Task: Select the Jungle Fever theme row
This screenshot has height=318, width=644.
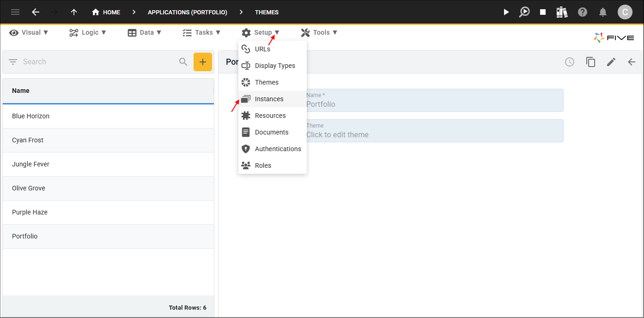Action: click(x=108, y=164)
